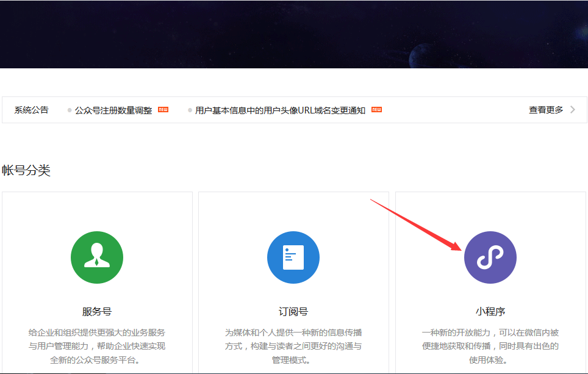The image size is (588, 374).
Task: Click the NEW badge beside URL域名变更通知
Action: pos(376,110)
